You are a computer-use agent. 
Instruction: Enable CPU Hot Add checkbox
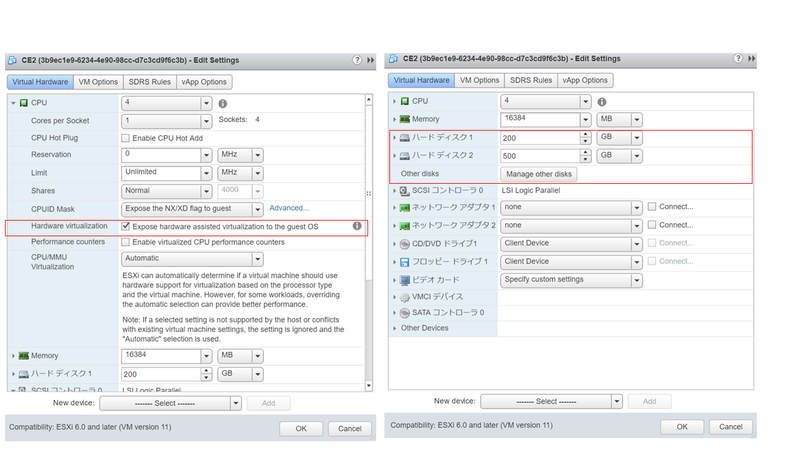tap(125, 138)
